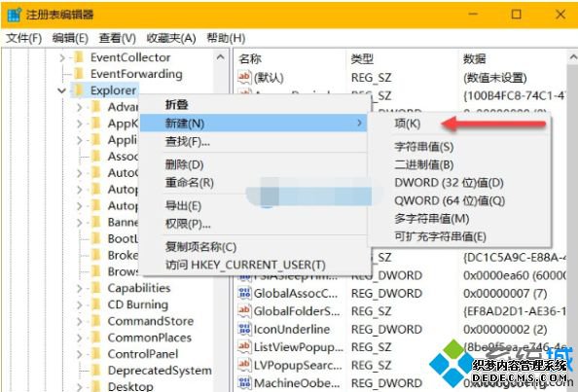The height and width of the screenshot is (392, 578).
Task: Click the CD Burning folder icon
Action: point(95,304)
